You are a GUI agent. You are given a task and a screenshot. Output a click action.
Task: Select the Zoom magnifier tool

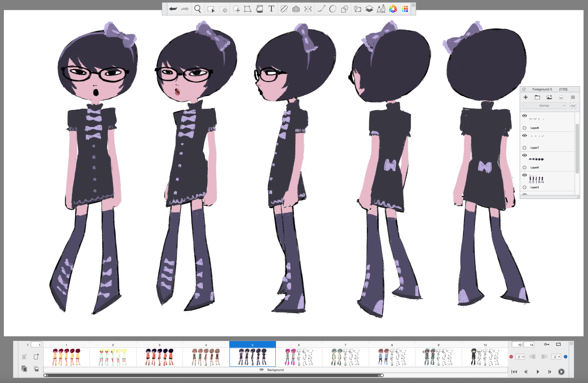tap(197, 9)
